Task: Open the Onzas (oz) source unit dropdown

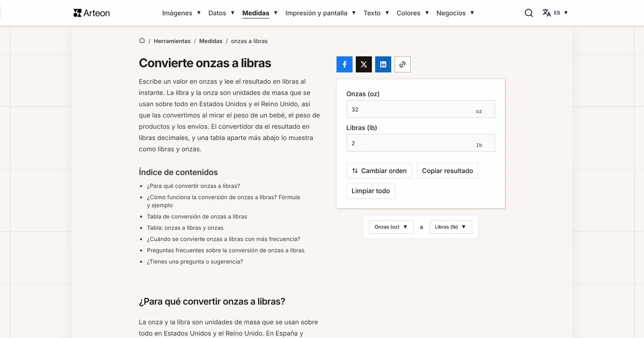Action: coord(391,227)
